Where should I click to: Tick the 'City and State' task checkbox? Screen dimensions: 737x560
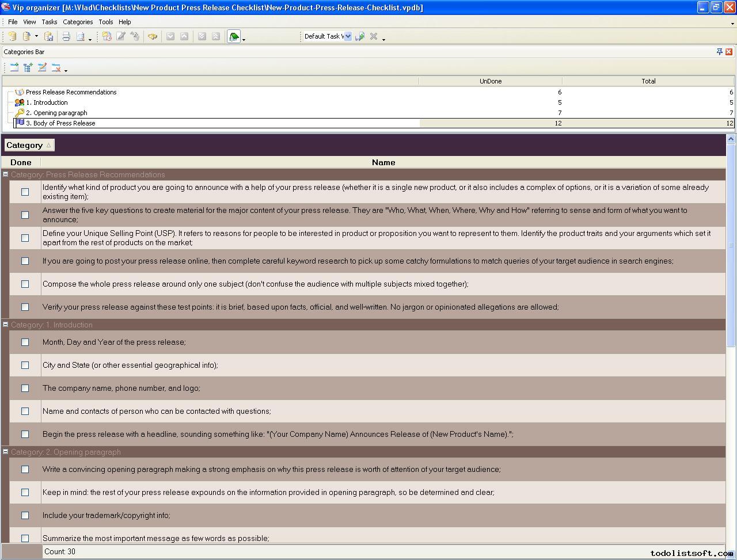25,365
